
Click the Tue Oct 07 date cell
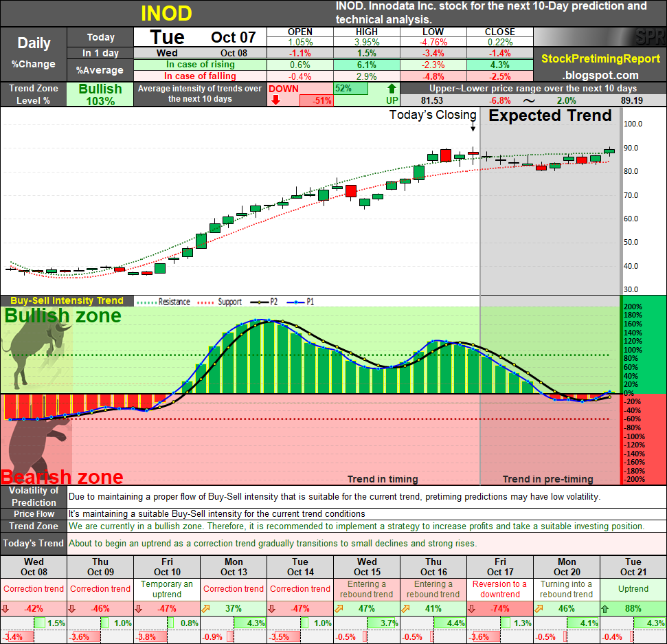click(201, 37)
